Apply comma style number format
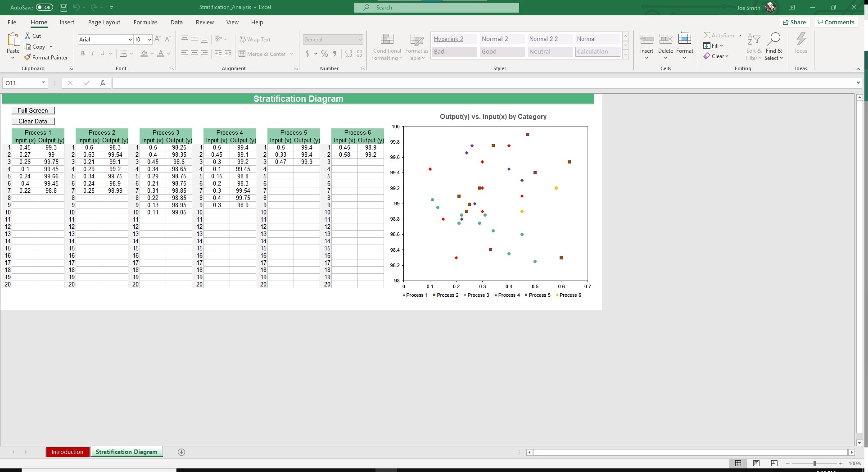The width and height of the screenshot is (868, 472). [x=335, y=54]
